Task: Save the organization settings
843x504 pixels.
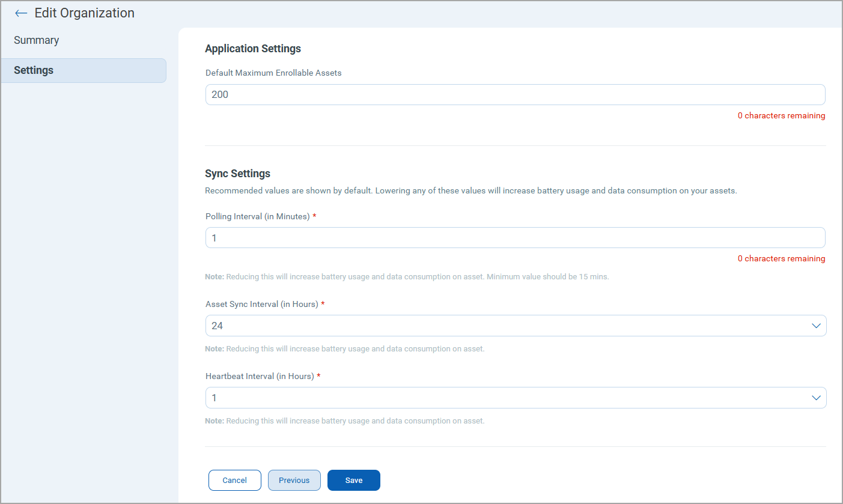Action: [x=354, y=480]
